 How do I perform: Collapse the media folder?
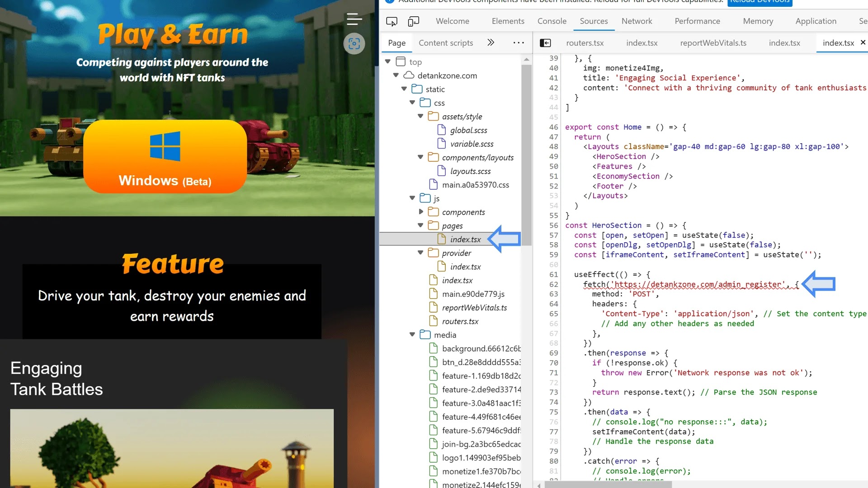click(412, 334)
